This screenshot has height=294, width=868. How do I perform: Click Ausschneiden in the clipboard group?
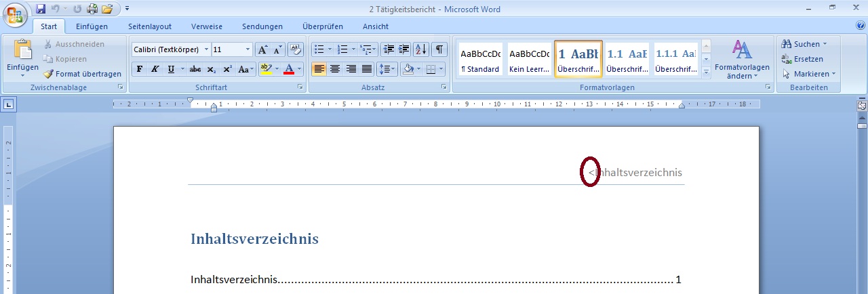click(x=74, y=44)
